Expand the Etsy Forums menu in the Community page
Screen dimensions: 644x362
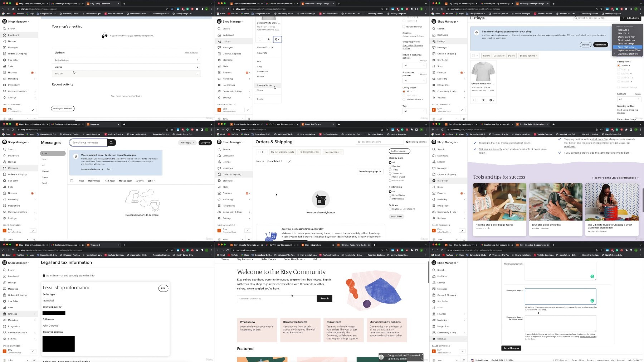[245, 259]
